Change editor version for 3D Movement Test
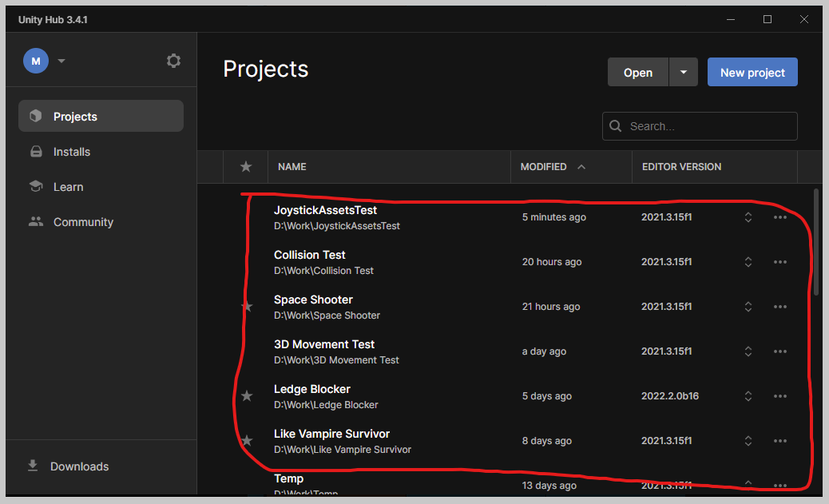 [748, 351]
